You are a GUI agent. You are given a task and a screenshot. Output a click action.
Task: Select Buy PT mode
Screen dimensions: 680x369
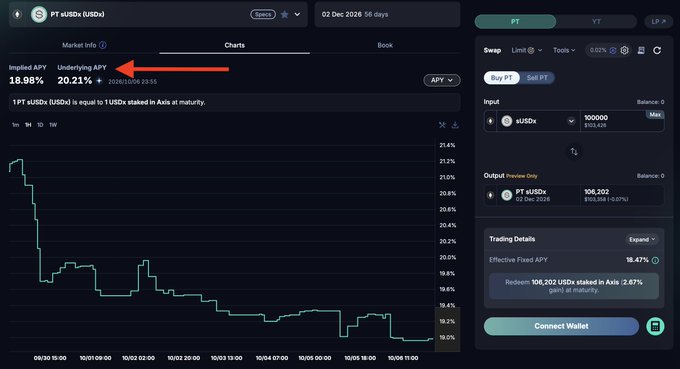[501, 78]
